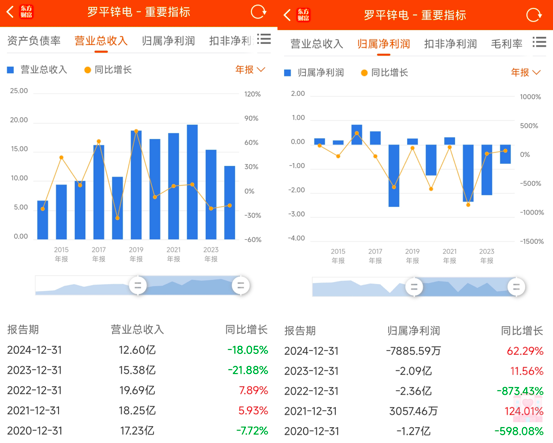The width and height of the screenshot is (553, 443).
Task: Grab right range handle of revenue chart slider
Action: [241, 285]
